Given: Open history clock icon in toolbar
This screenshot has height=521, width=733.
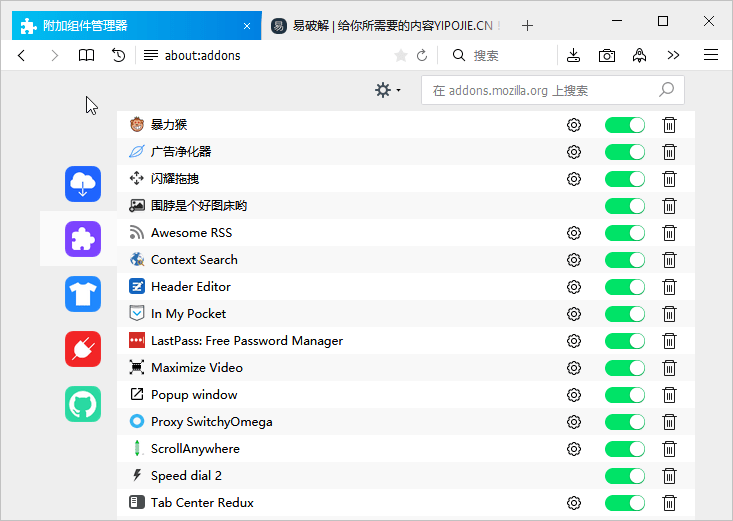Looking at the screenshot, I should point(119,55).
